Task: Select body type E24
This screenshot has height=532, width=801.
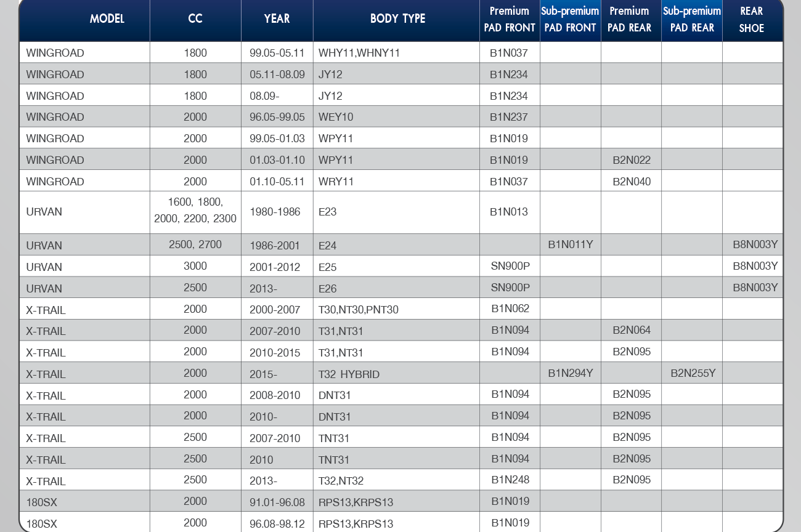Action: click(328, 246)
